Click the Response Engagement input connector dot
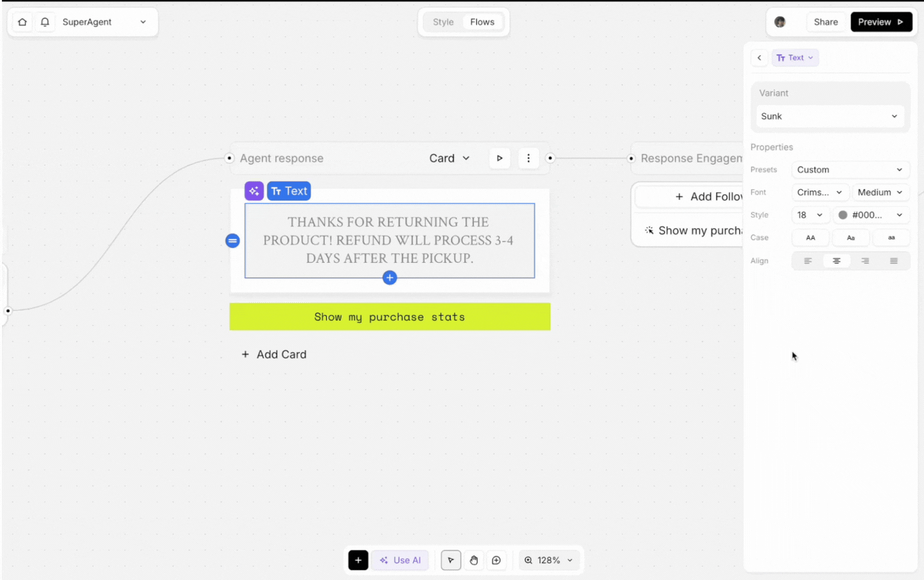 (631, 158)
